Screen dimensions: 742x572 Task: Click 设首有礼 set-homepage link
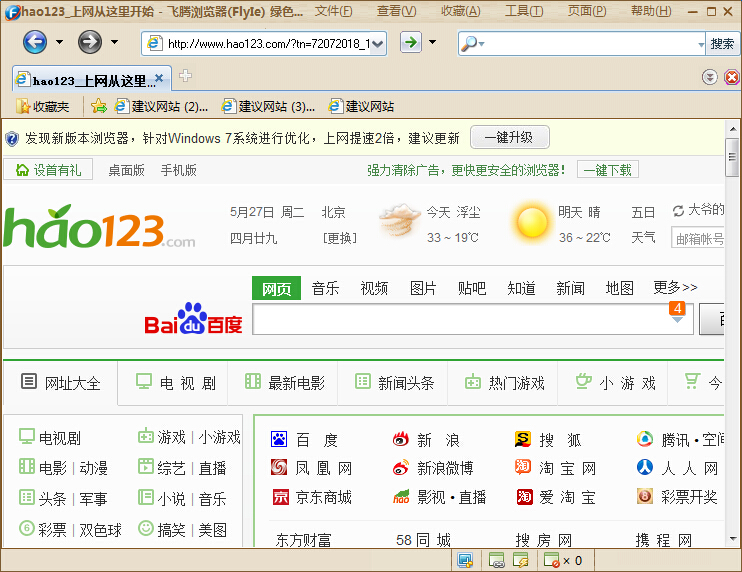point(48,170)
